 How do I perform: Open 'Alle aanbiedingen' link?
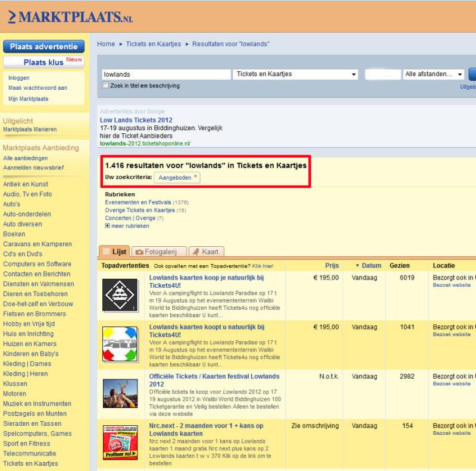25,158
